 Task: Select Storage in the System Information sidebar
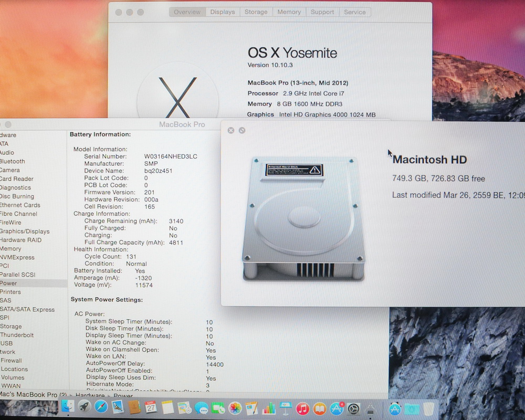(11, 326)
